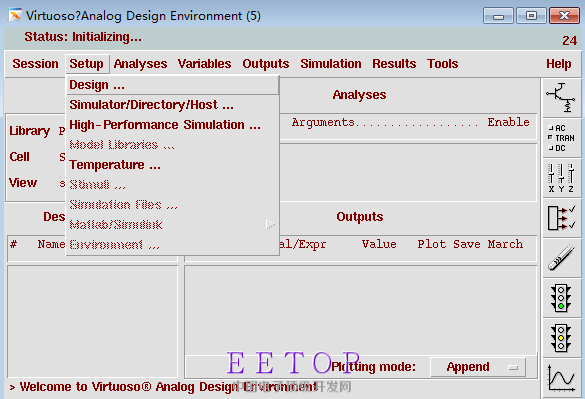Open the Choose Analyses AC/TRAN/DC icon
The width and height of the screenshot is (585, 399).
(x=561, y=138)
